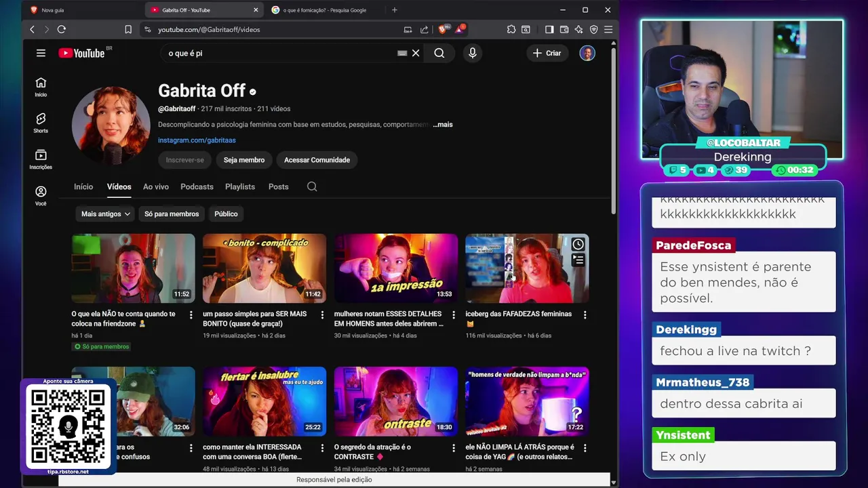
Task: Click the search magnifier button
Action: [x=439, y=53]
